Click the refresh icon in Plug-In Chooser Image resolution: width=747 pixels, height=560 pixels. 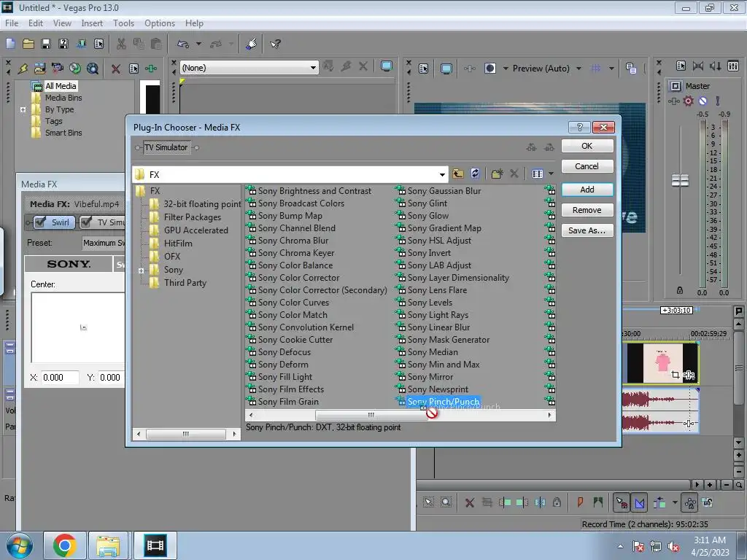(475, 174)
